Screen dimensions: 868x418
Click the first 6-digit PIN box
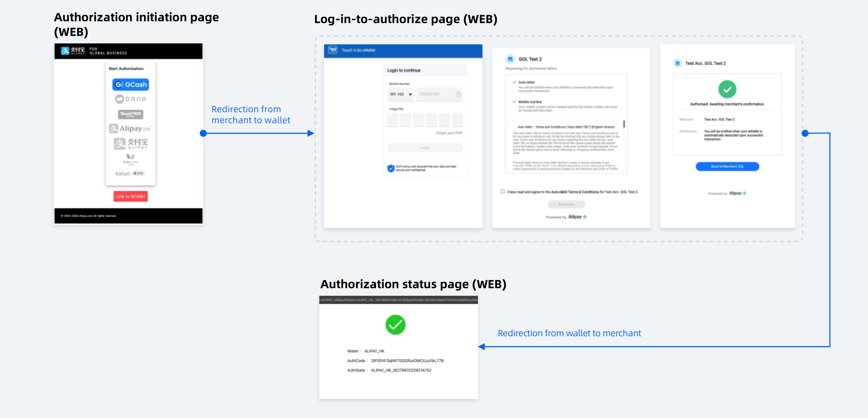(393, 120)
